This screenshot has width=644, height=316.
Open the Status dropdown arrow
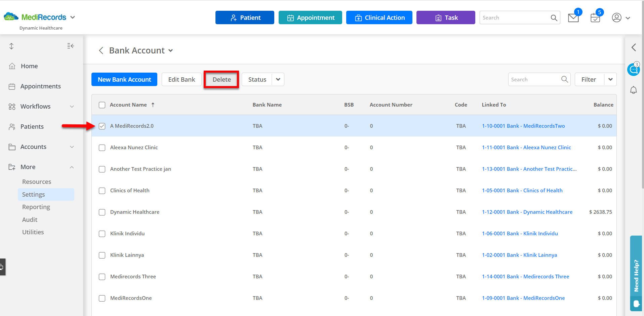[278, 79]
